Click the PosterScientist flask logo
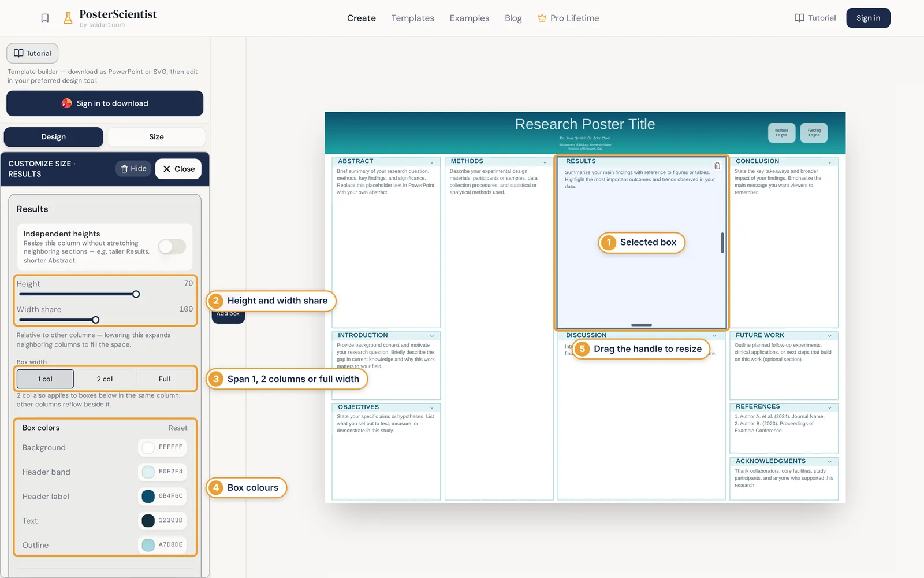The height and width of the screenshot is (578, 924). 68,18
